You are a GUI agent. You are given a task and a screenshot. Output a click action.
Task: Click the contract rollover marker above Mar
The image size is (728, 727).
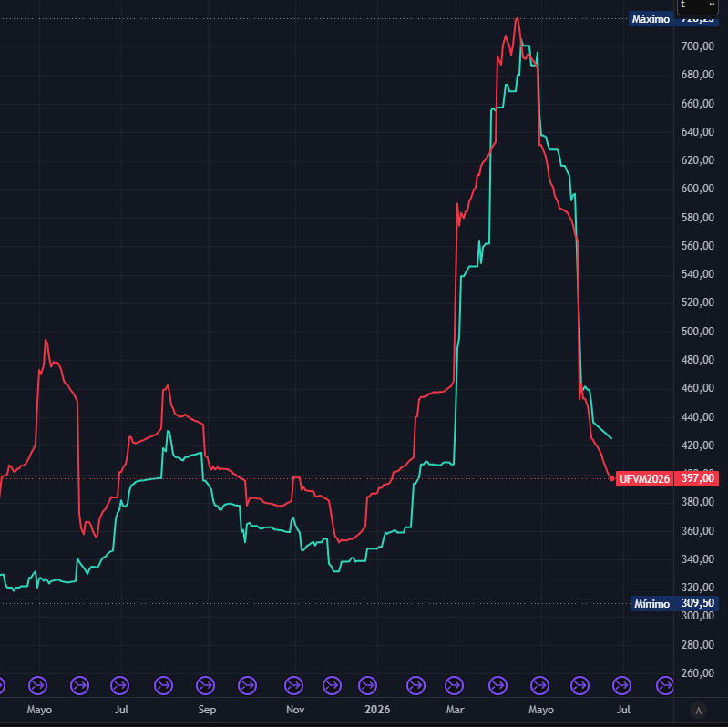coord(454,685)
